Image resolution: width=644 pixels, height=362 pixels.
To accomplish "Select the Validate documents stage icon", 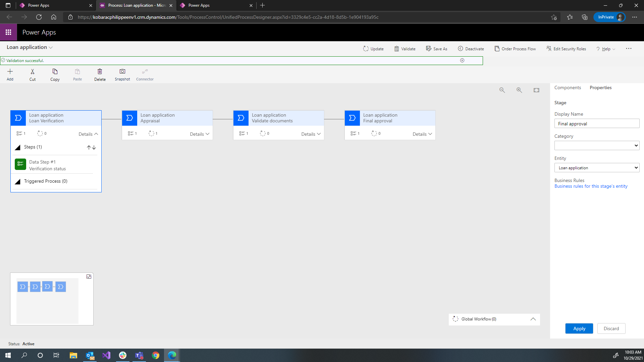I will click(241, 118).
